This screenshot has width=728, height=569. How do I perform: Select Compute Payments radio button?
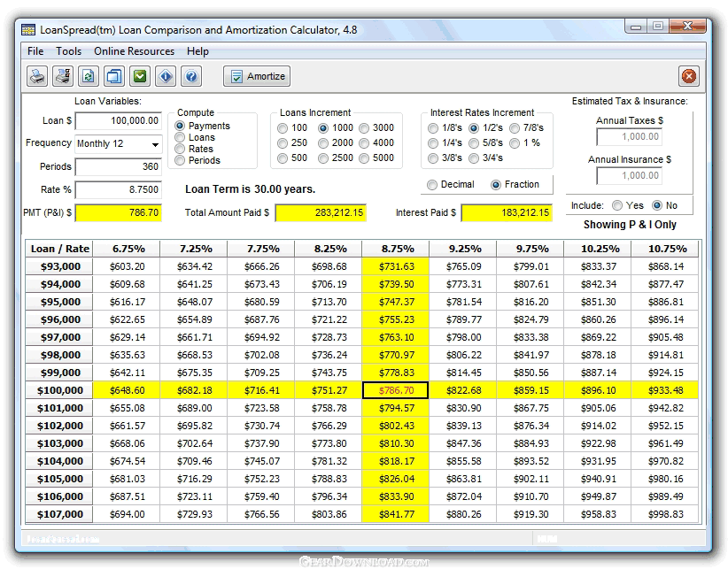tap(180, 126)
